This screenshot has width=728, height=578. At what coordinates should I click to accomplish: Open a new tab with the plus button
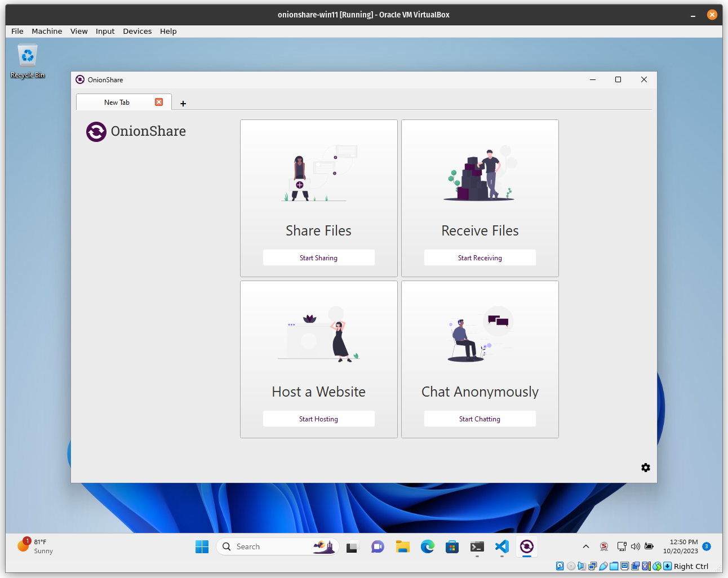click(x=183, y=103)
